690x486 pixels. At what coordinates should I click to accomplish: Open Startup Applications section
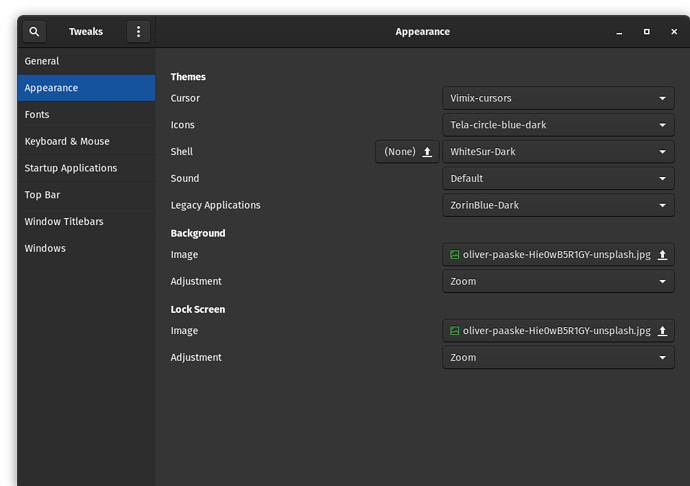pos(86,168)
